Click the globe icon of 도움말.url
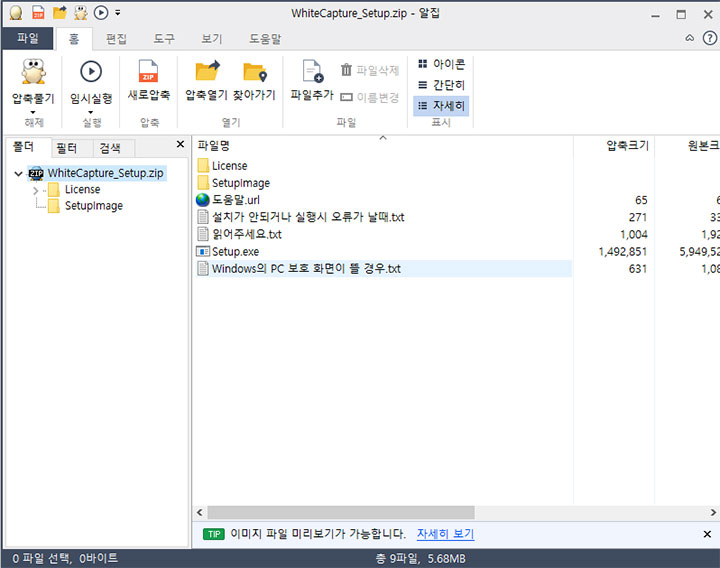Screen dimensions: 720x568 coord(202,200)
